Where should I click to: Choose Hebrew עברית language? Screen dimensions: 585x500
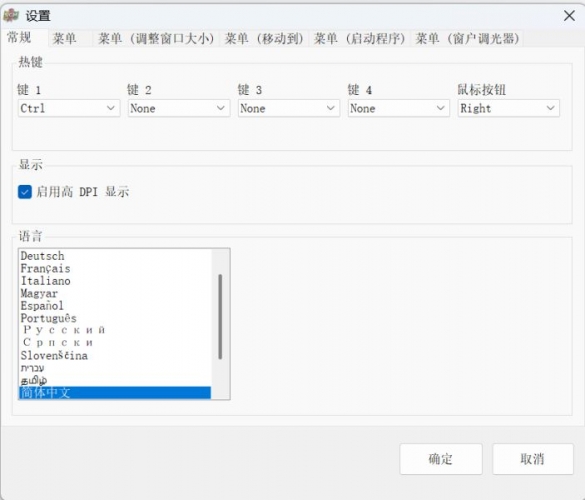(115, 368)
